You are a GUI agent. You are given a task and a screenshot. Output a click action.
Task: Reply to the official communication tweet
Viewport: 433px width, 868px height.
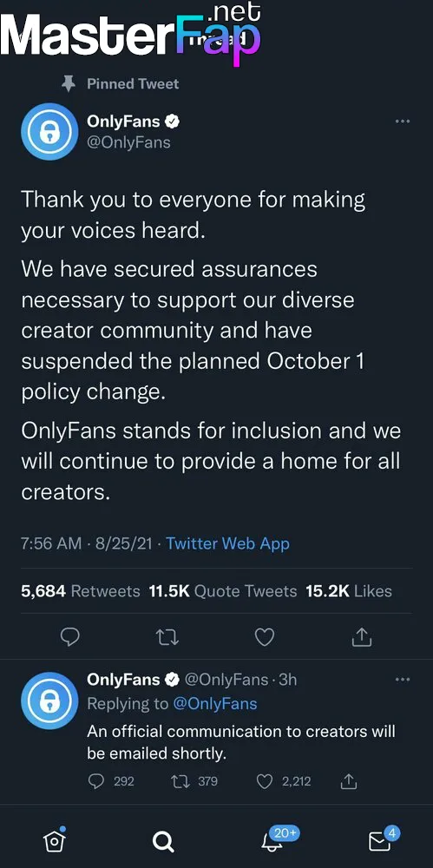(111, 781)
